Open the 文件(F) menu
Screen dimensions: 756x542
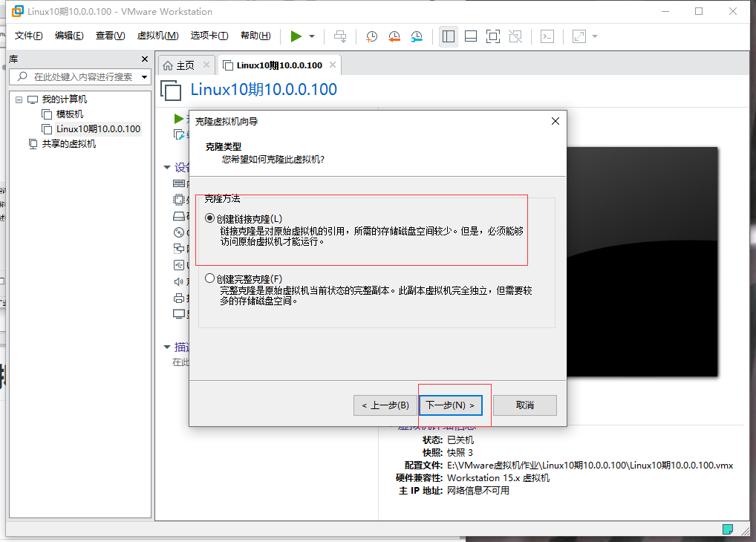pyautogui.click(x=28, y=36)
